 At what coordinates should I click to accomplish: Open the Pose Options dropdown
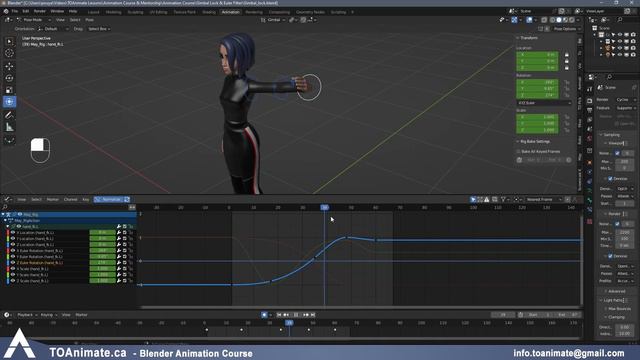coord(567,29)
